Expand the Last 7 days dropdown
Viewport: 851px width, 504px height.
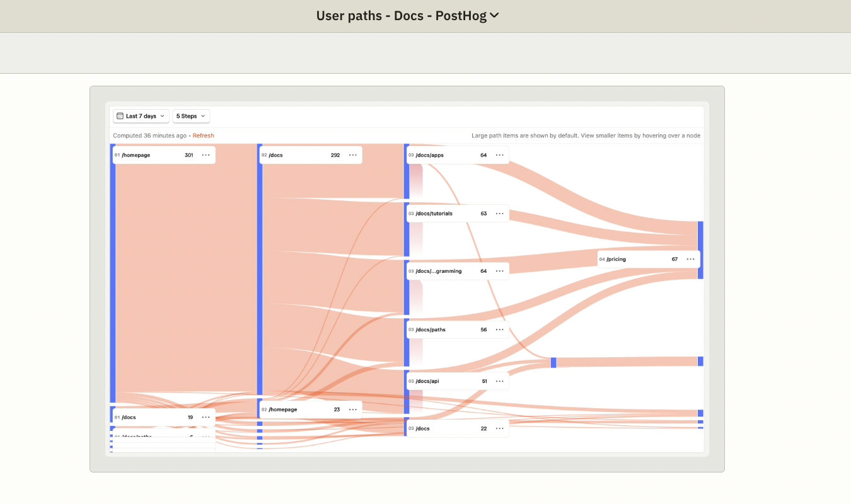click(x=141, y=116)
